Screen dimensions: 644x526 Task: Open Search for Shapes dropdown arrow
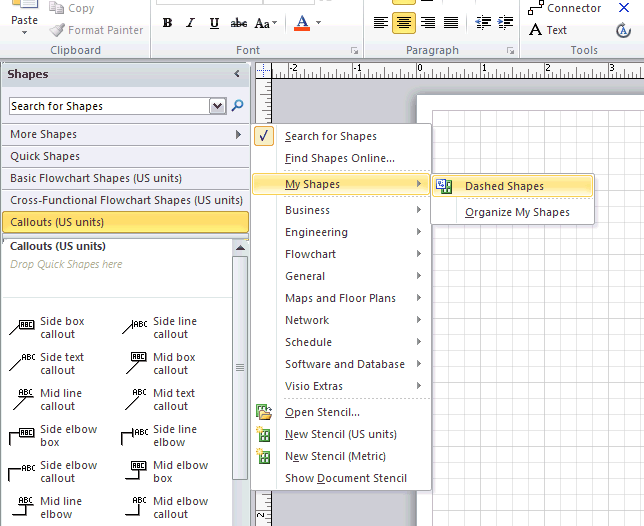[218, 106]
